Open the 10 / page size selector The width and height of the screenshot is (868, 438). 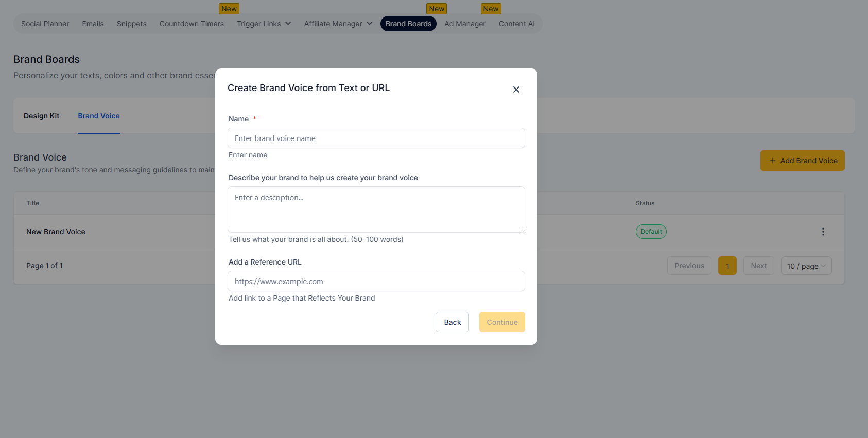point(806,266)
